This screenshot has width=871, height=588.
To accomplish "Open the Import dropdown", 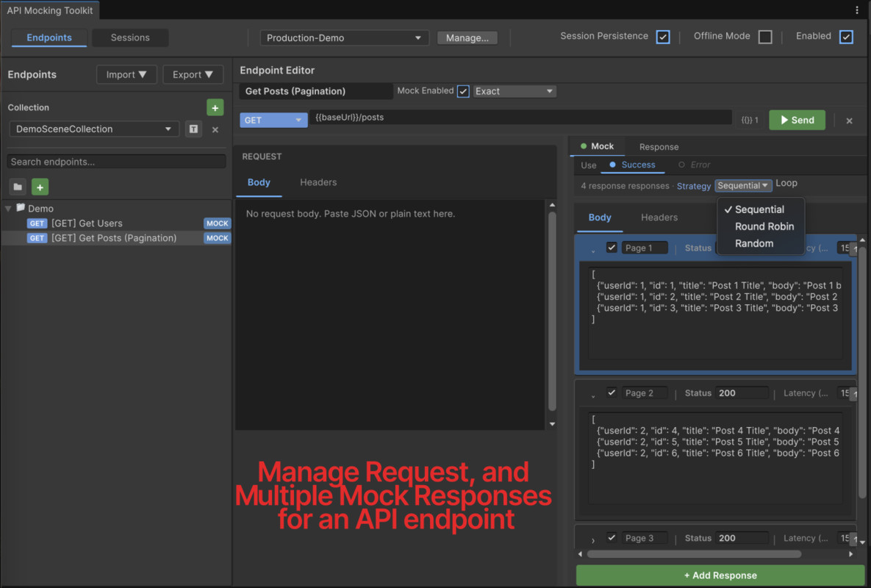I will (126, 74).
